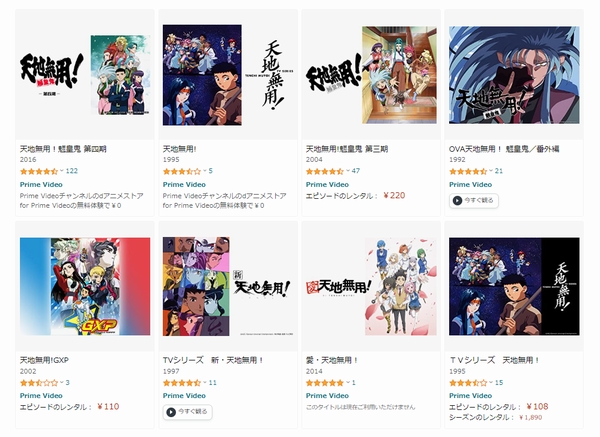Open the 天地無用!GXP title link
Image resolution: width=600 pixels, height=437 pixels.
[44, 360]
